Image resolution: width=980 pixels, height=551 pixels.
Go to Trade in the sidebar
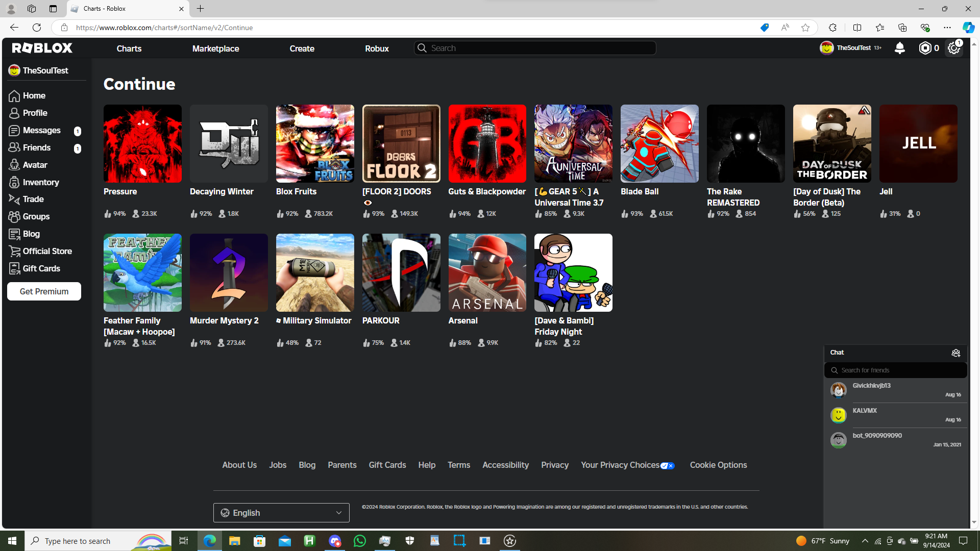(x=33, y=199)
